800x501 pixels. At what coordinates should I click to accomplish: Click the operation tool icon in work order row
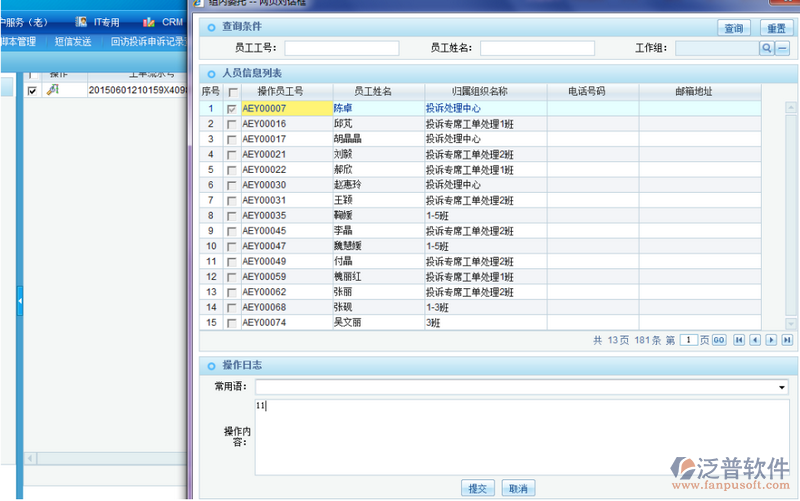(53, 90)
